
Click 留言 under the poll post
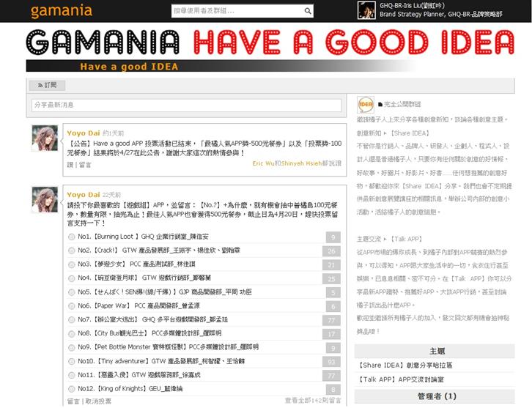(x=73, y=401)
